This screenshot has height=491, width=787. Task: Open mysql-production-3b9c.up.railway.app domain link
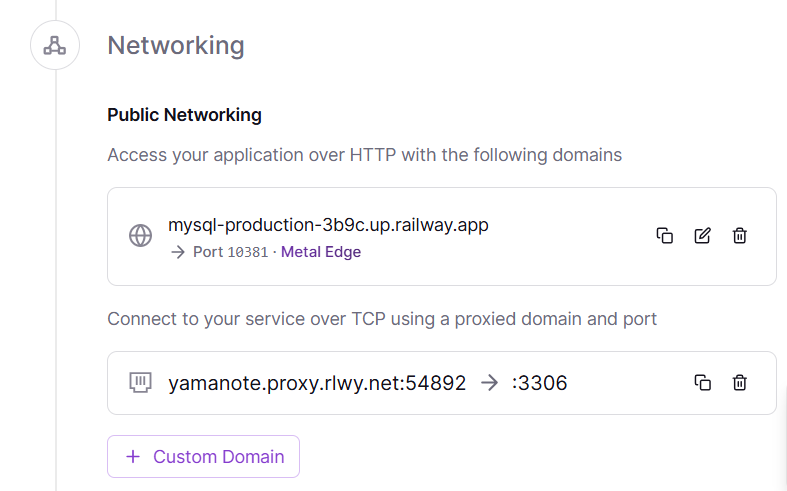pos(328,225)
